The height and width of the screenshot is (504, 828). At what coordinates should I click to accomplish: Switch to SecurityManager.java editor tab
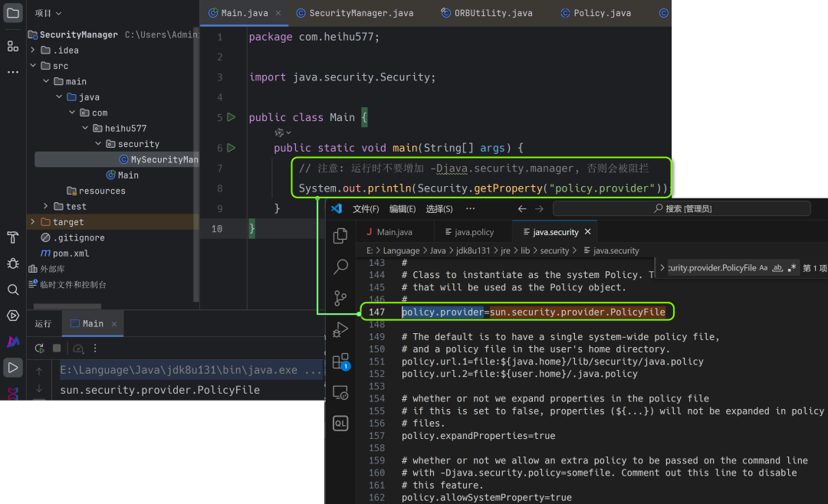[x=355, y=13]
